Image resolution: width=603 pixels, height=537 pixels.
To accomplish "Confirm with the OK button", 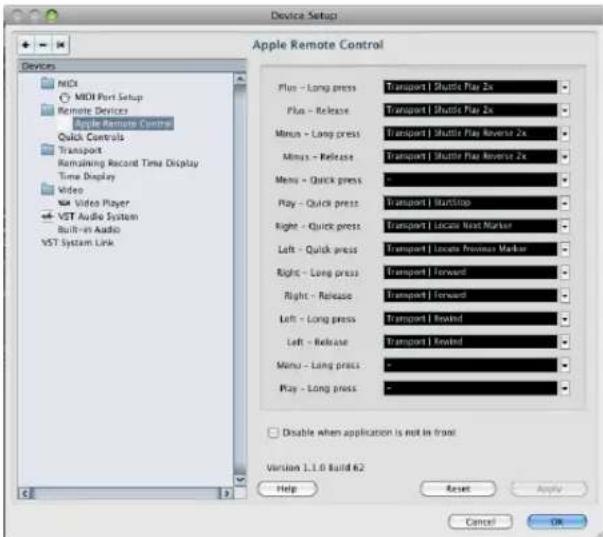I will pos(557,522).
